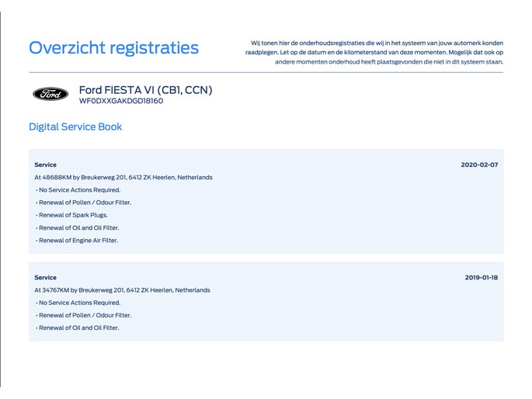Select the Ford FIESTA VI (CB1, CCN) title
Viewport: 532px width, 399px height.
[145, 90]
